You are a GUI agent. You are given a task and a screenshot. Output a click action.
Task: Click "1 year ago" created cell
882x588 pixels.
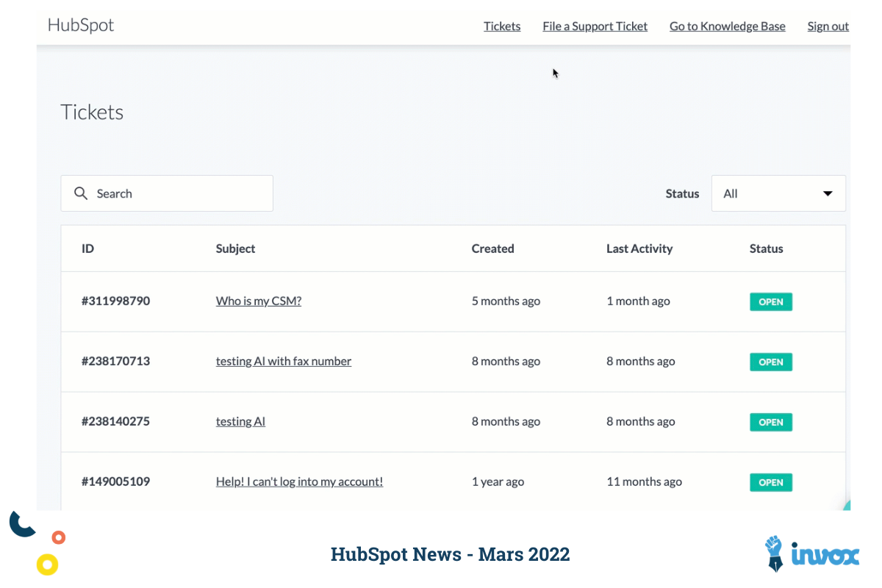pos(498,482)
